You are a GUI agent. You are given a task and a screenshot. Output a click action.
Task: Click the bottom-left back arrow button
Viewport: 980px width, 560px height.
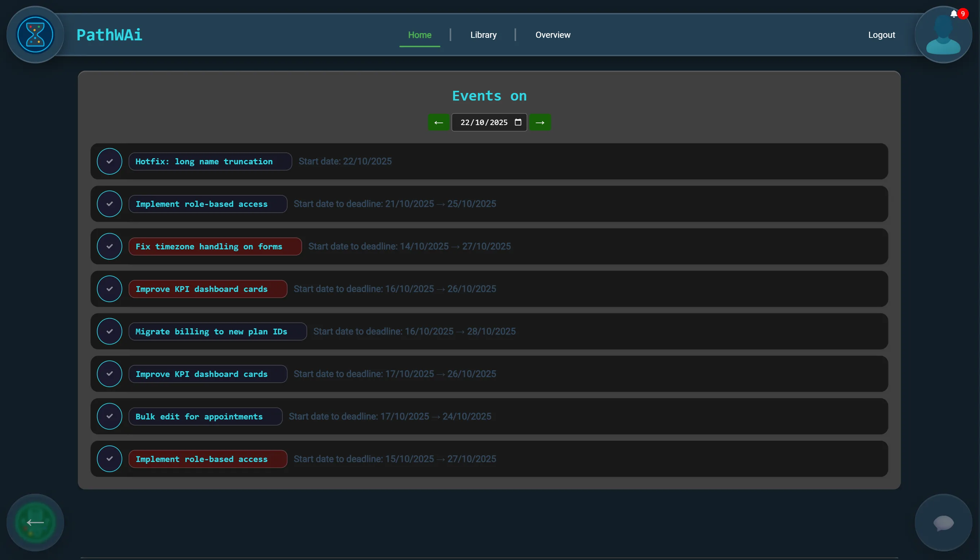tap(35, 522)
